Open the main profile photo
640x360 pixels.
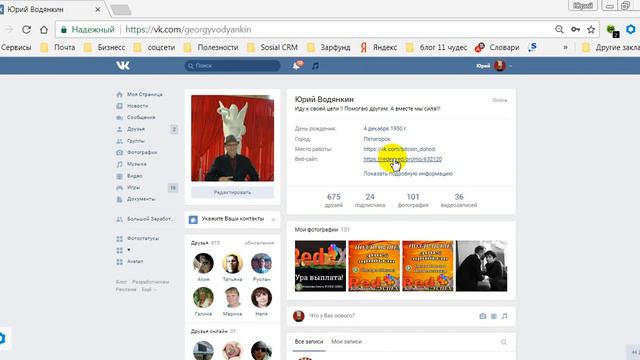pos(232,138)
